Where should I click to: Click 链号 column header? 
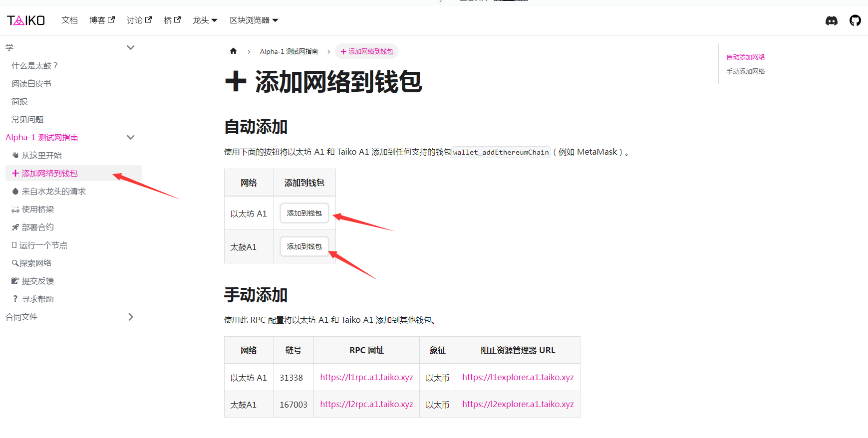tap(293, 350)
